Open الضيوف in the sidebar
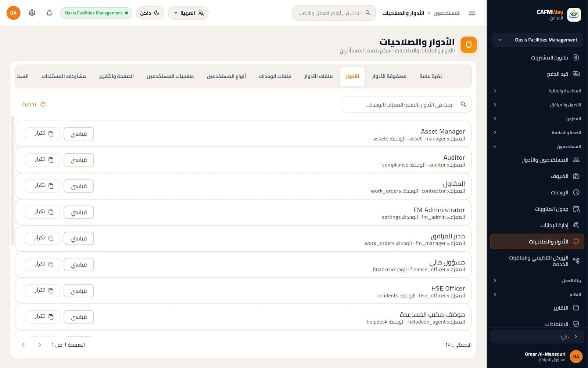 [537, 176]
